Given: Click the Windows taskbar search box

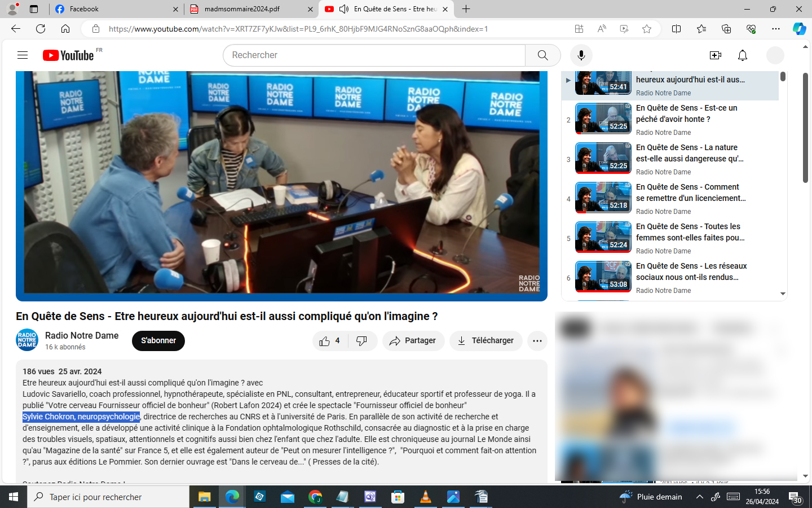Looking at the screenshot, I should (x=108, y=497).
